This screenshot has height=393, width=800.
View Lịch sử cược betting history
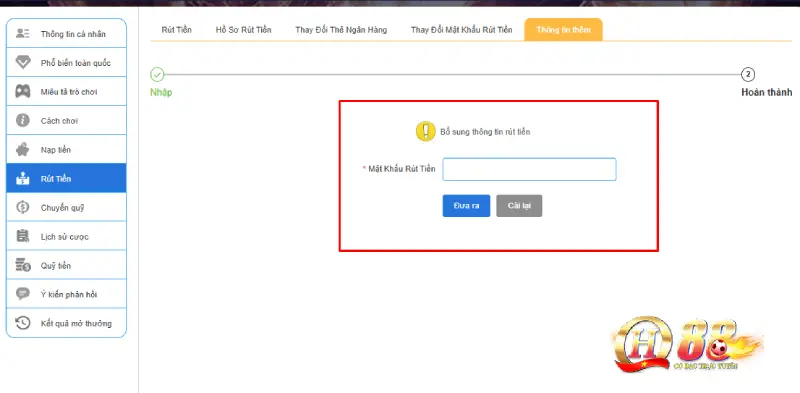66,236
